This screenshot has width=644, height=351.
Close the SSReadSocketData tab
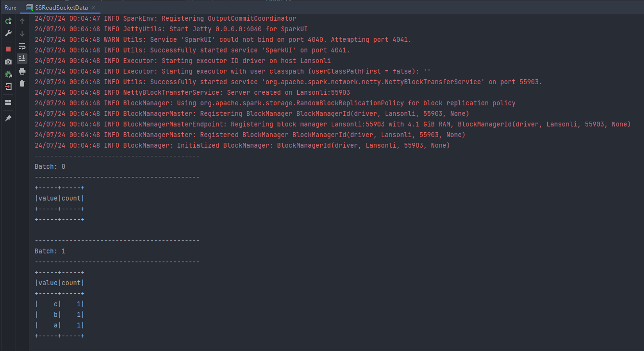[x=92, y=8]
